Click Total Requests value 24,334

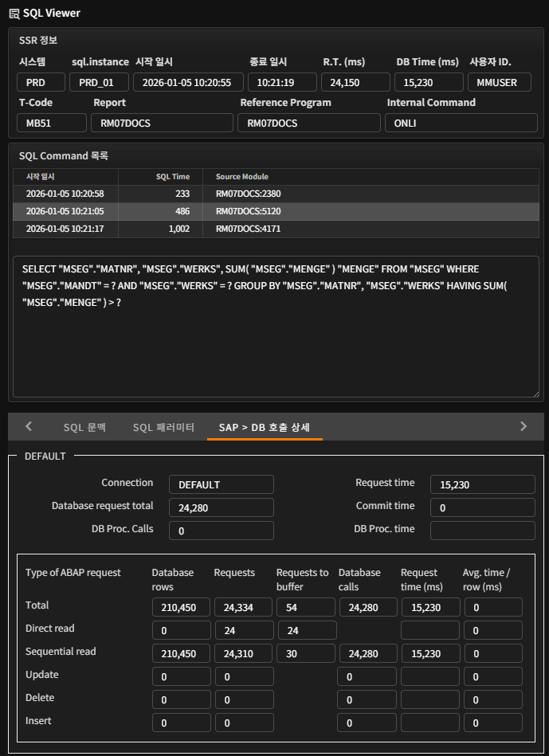coord(244,607)
